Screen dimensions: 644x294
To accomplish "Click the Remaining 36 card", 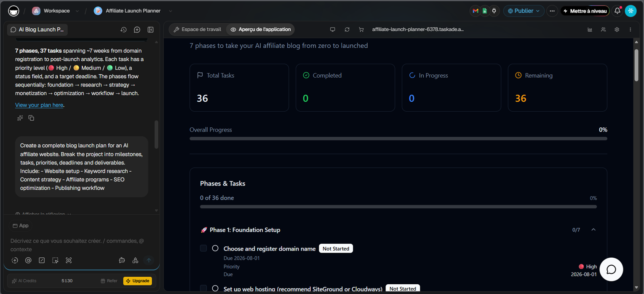I will coord(558,88).
